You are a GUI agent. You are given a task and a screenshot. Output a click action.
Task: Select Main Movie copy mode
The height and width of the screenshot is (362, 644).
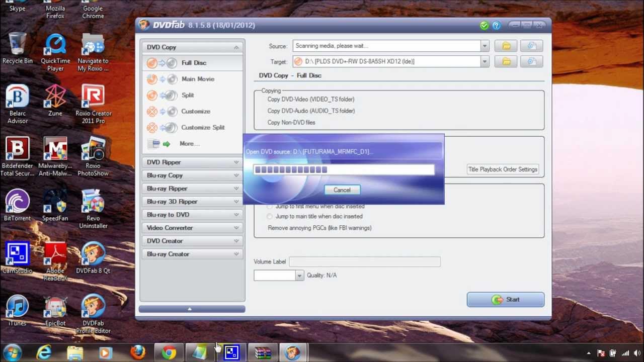point(192,79)
